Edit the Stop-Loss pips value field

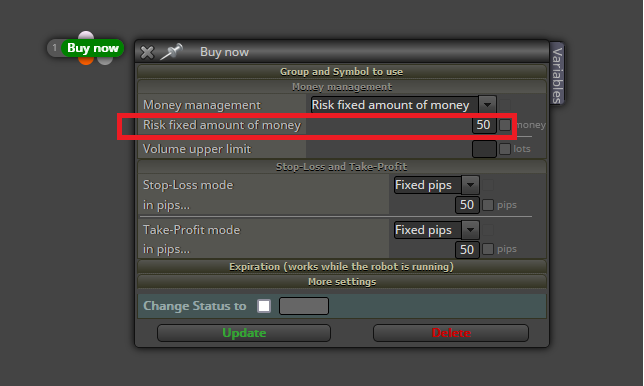[467, 205]
